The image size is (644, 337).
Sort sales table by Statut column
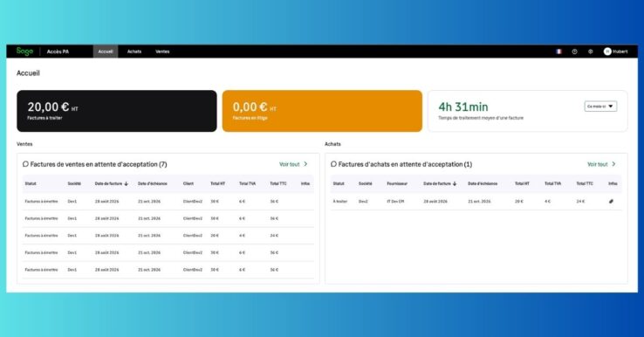31,183
